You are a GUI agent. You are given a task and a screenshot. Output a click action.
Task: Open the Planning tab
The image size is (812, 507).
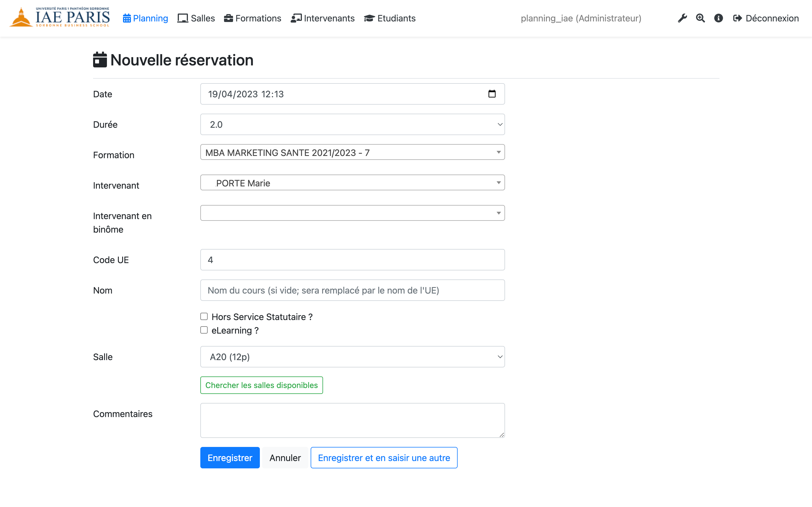click(x=145, y=18)
